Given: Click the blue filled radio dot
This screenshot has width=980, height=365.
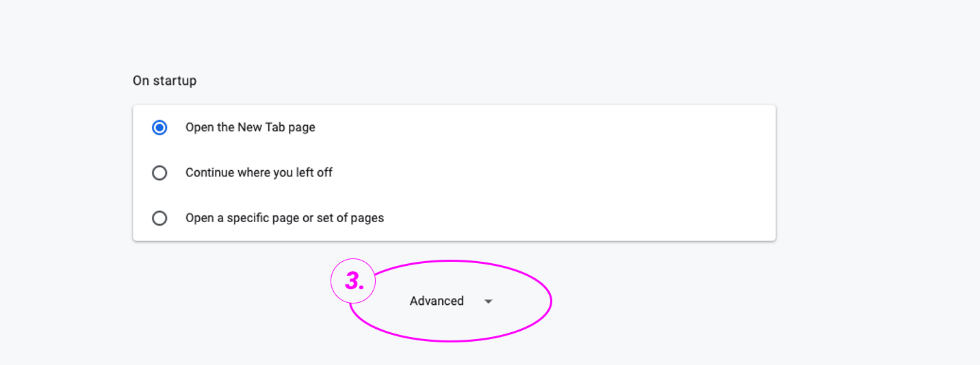Looking at the screenshot, I should point(159,128).
